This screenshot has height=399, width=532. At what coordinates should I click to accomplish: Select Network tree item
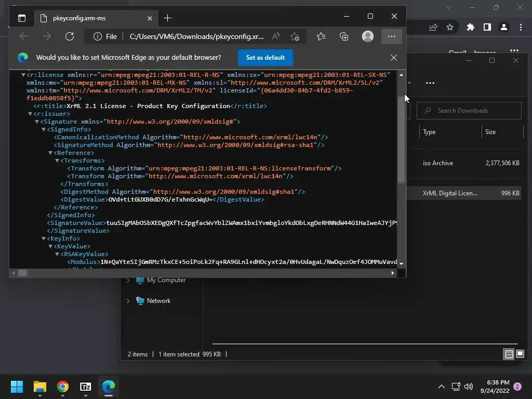tap(153, 301)
